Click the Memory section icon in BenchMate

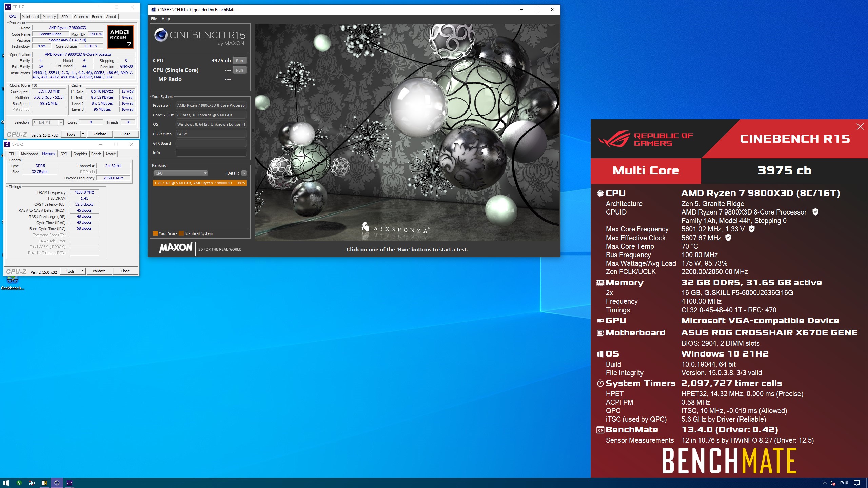(600, 283)
